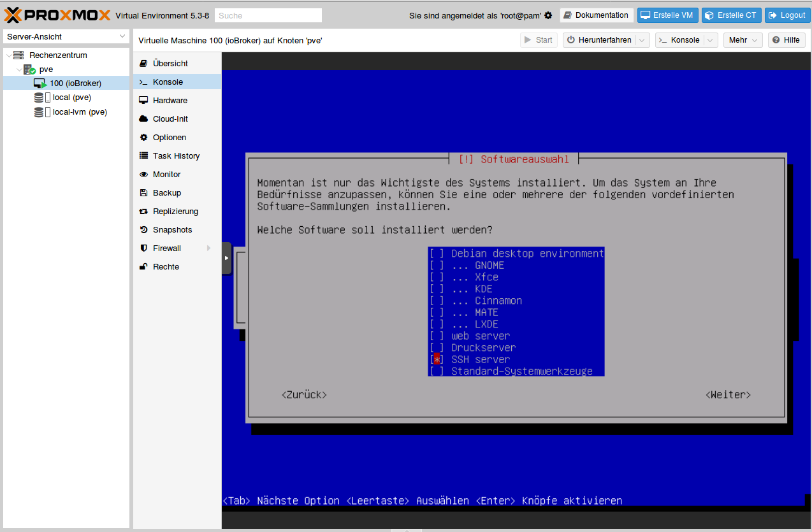Click the Monitor eye icon
Image resolution: width=812 pixels, height=532 pixels.
143,175
